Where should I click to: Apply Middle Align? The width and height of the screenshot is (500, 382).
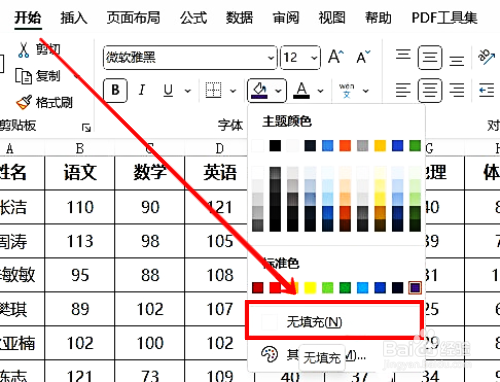pos(430,58)
